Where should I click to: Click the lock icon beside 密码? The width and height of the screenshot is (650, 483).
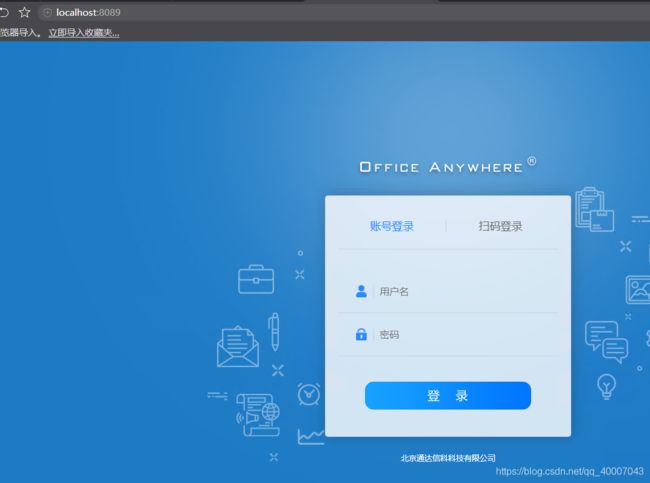361,334
